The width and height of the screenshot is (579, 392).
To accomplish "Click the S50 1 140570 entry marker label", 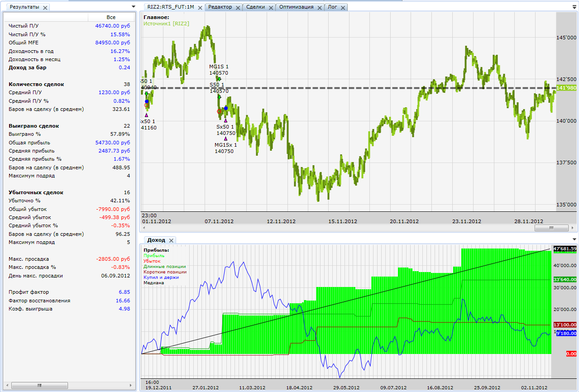I will point(219,88).
